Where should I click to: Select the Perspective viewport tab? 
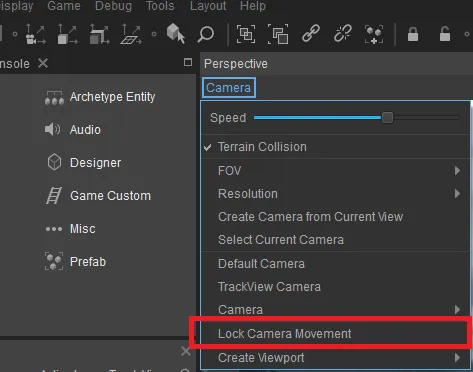236,63
